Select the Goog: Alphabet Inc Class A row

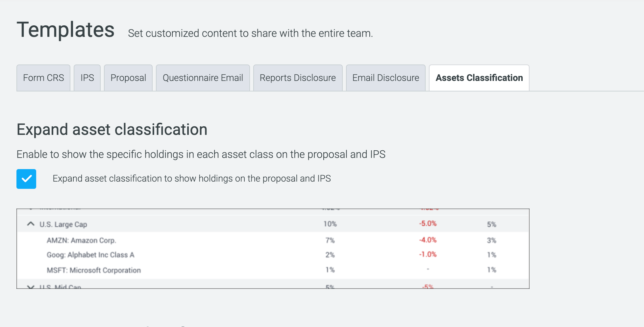click(273, 255)
